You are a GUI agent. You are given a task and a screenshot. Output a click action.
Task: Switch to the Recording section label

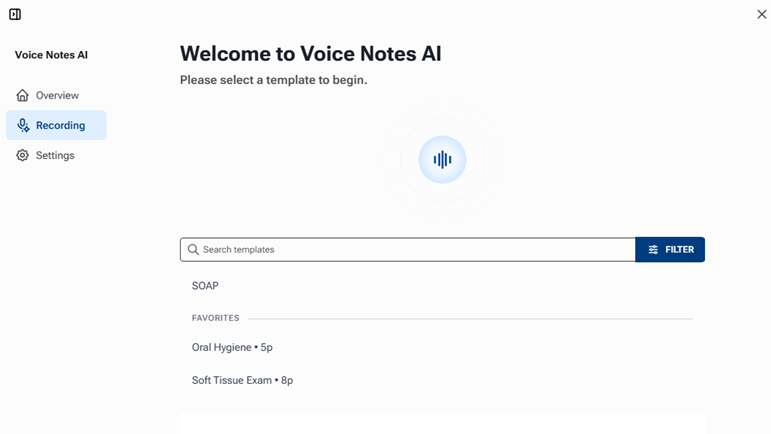pyautogui.click(x=60, y=125)
